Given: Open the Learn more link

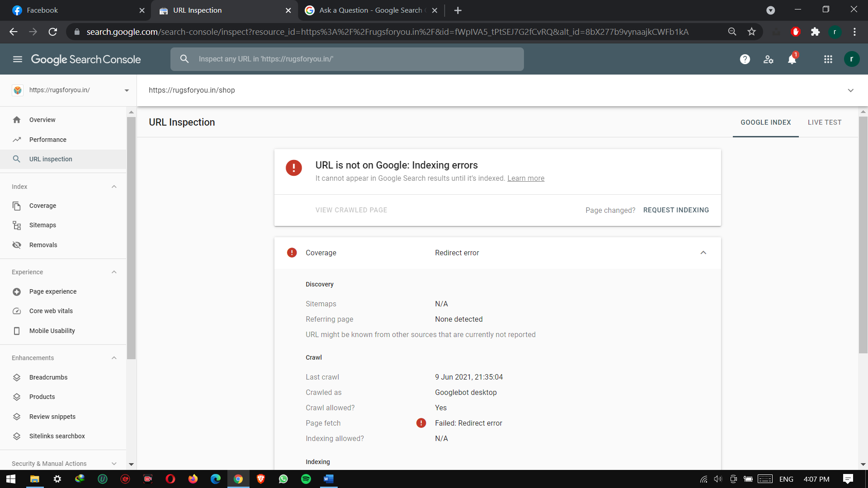Looking at the screenshot, I should pos(525,178).
